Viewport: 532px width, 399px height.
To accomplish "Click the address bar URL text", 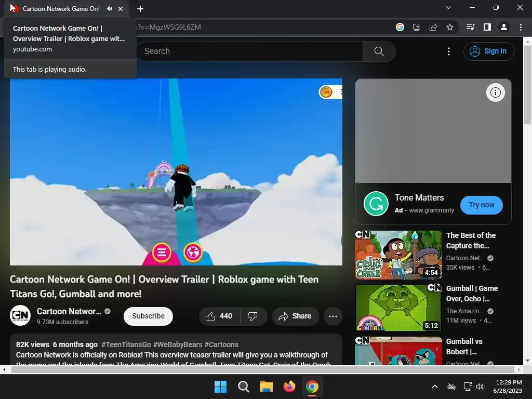I will (x=169, y=27).
